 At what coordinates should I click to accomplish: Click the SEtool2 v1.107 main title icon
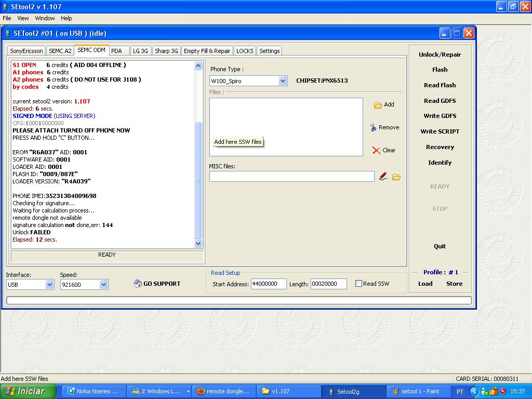pyautogui.click(x=5, y=6)
